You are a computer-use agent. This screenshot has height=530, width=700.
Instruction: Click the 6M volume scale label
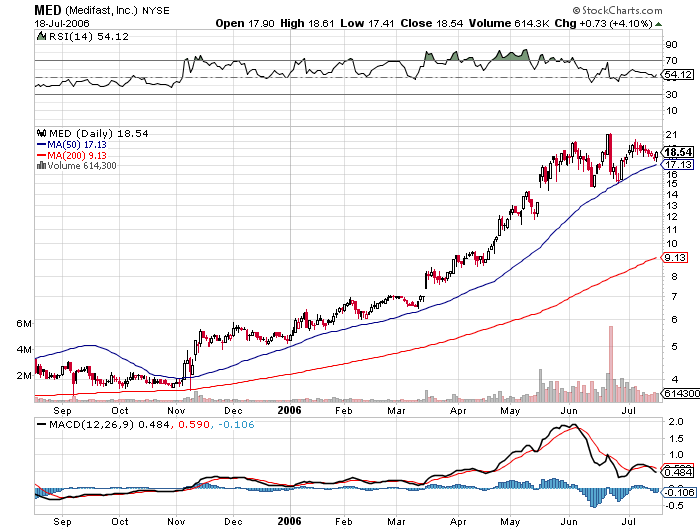(x=24, y=323)
